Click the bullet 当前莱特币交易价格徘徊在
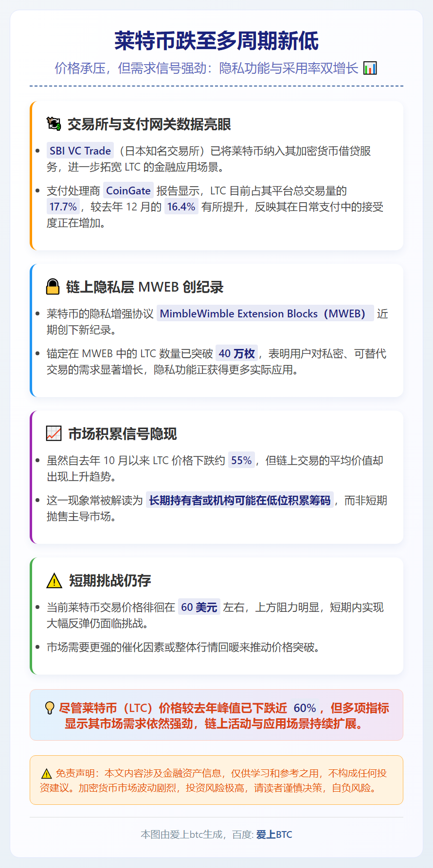433x868 pixels. pyautogui.click(x=215, y=615)
